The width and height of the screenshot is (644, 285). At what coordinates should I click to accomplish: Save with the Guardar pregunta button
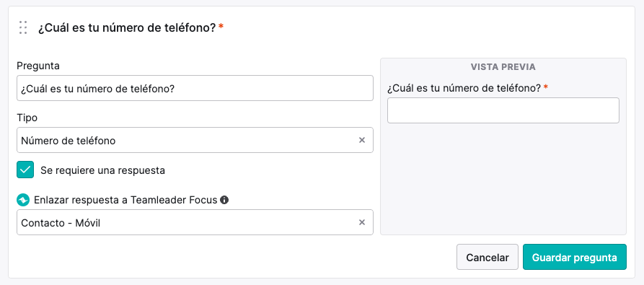point(575,257)
